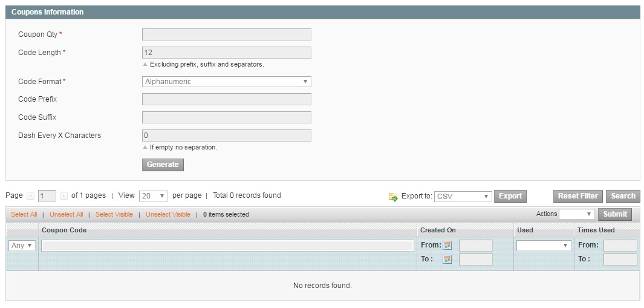Click into the Code Prefix field

(x=226, y=99)
